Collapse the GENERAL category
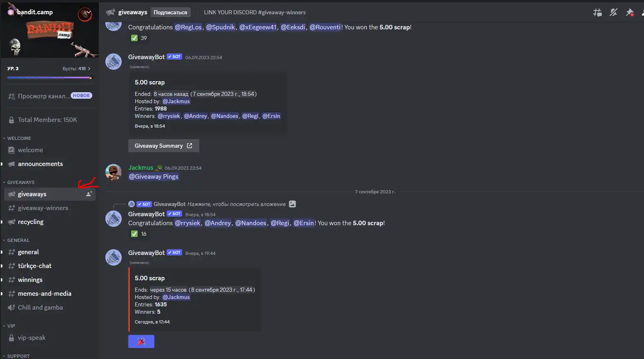 (x=16, y=240)
